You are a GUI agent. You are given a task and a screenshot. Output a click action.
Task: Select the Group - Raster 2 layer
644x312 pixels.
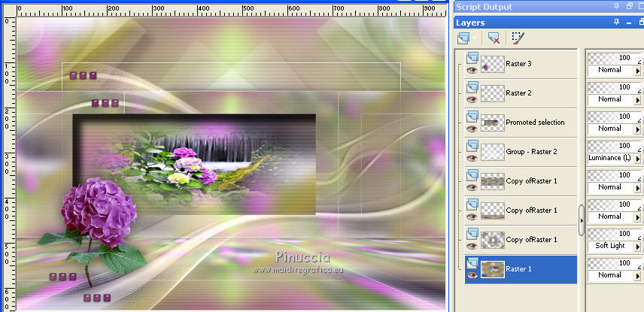pyautogui.click(x=531, y=151)
